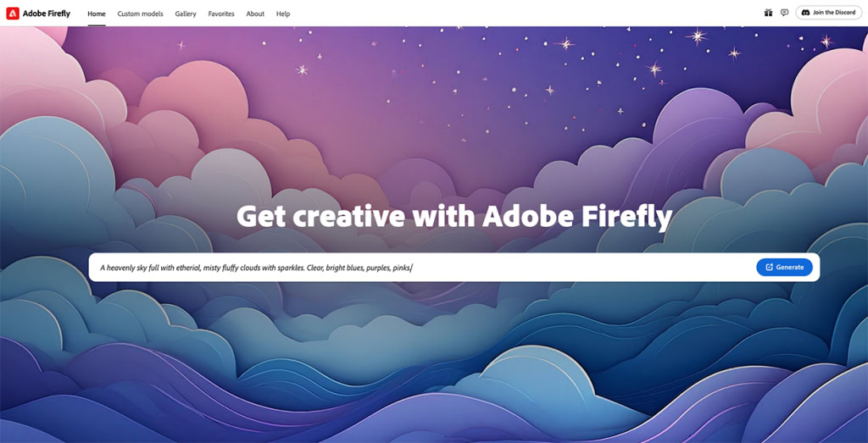Open the Favorites section
The image size is (868, 443).
tap(221, 14)
